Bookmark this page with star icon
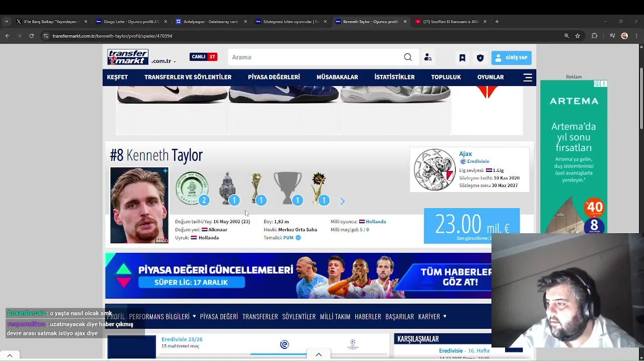The width and height of the screenshot is (644, 362). click(x=578, y=36)
